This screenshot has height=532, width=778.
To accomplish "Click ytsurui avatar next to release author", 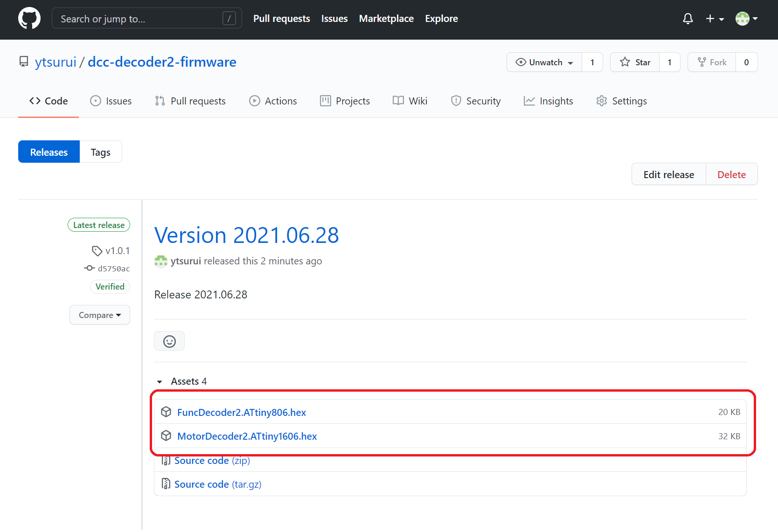I will (161, 261).
